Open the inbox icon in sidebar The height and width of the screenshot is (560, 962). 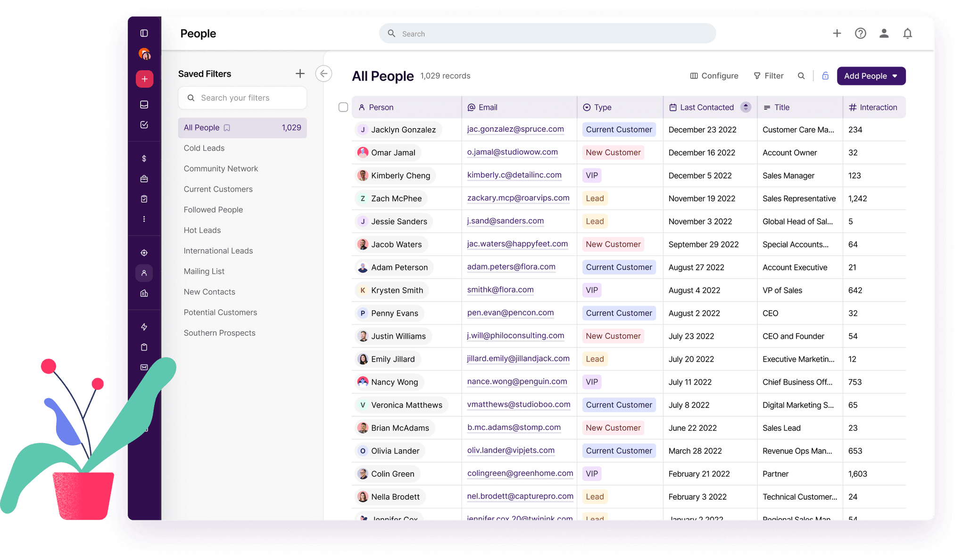[x=144, y=104]
